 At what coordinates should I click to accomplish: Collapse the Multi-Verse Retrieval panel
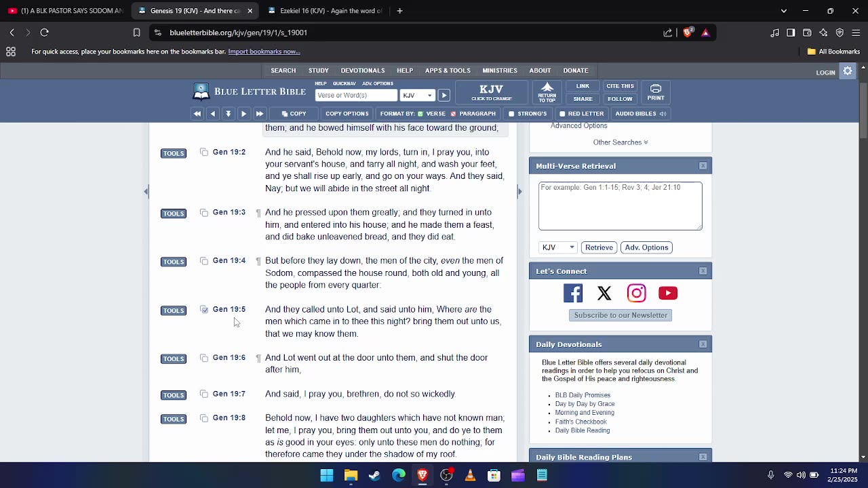point(703,166)
